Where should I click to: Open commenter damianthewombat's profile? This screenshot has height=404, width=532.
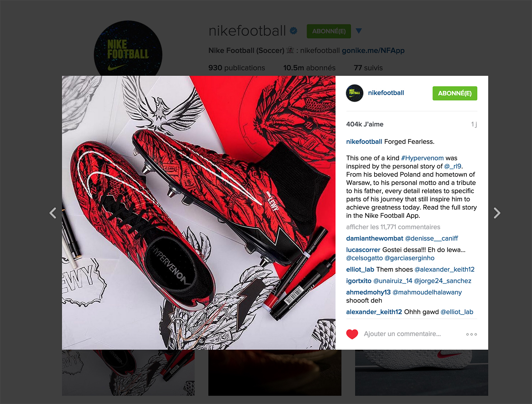375,239
